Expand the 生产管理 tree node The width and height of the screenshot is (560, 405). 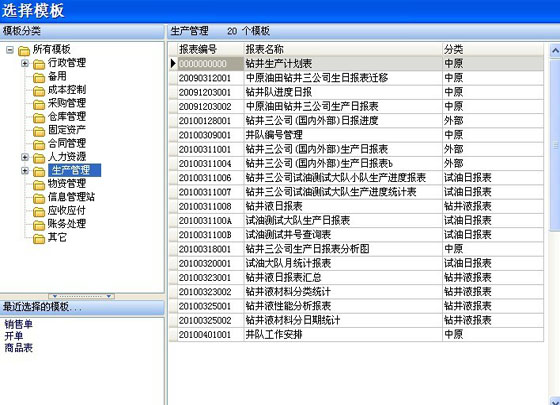[25, 171]
